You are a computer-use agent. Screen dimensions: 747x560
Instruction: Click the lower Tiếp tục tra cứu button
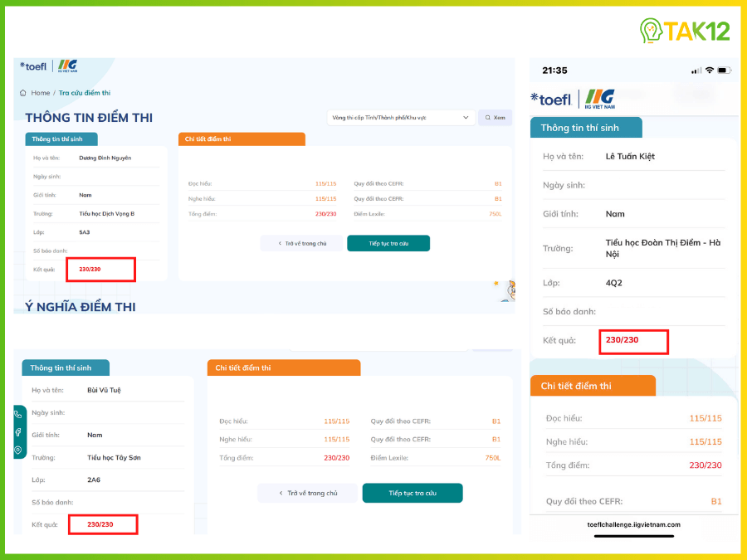413,493
